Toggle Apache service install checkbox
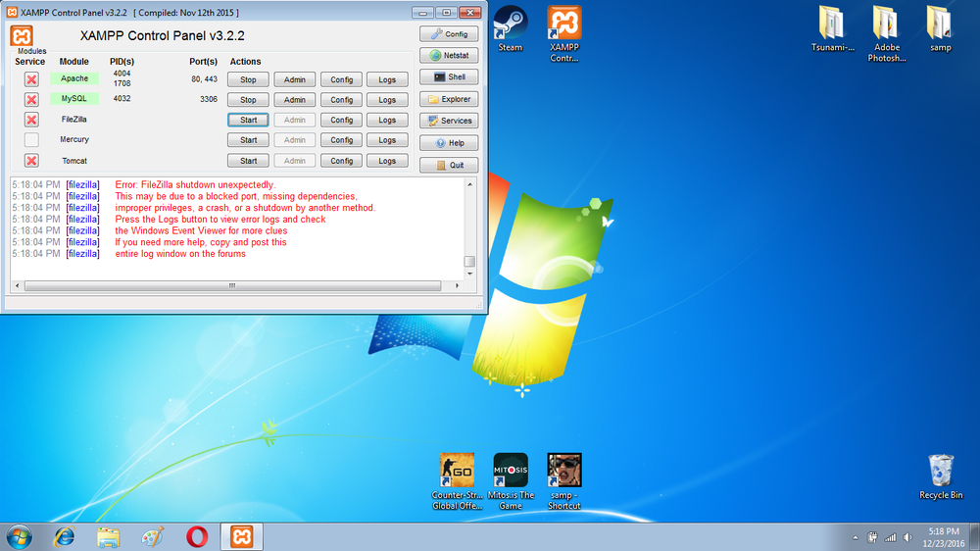Screen dimensions: 980x551 [31, 79]
